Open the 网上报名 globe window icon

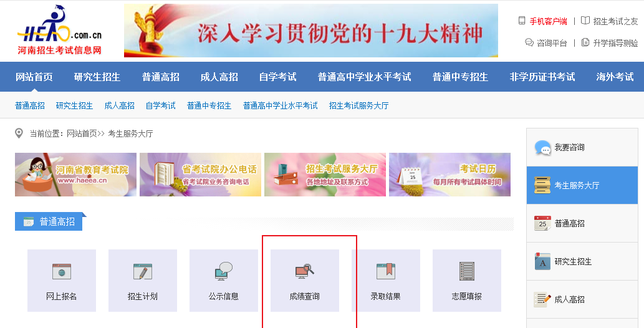coord(62,272)
